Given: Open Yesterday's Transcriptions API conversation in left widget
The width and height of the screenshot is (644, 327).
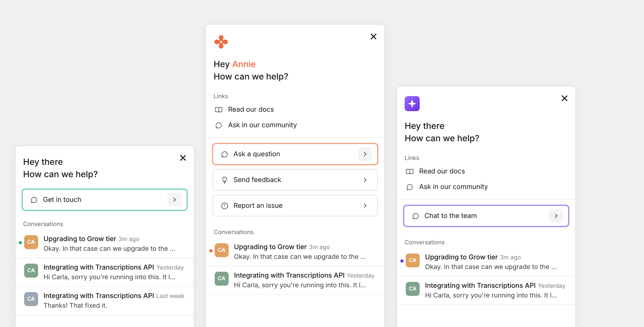Looking at the screenshot, I should pos(105,272).
